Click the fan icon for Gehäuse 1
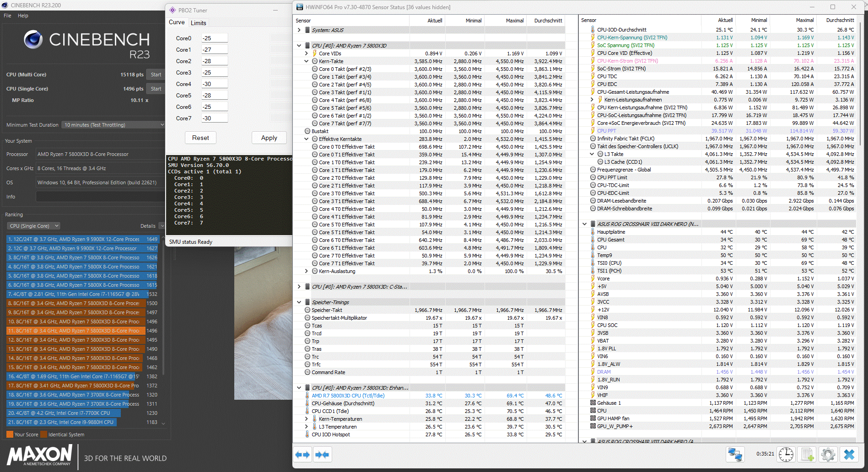 (x=593, y=403)
